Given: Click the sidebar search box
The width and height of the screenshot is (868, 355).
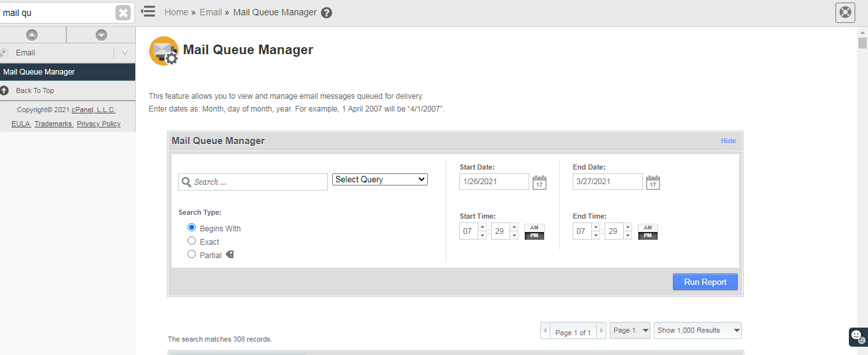Looking at the screenshot, I should [x=57, y=13].
